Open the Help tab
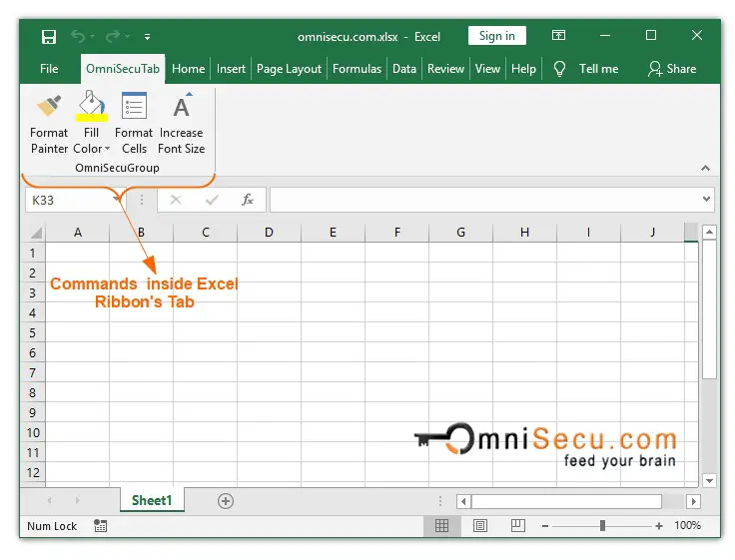735x560 pixels. point(523,69)
